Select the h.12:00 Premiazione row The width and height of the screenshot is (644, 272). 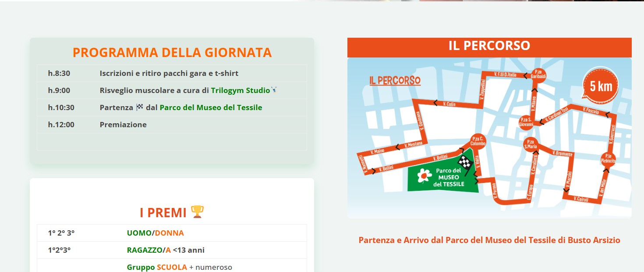tap(172, 125)
